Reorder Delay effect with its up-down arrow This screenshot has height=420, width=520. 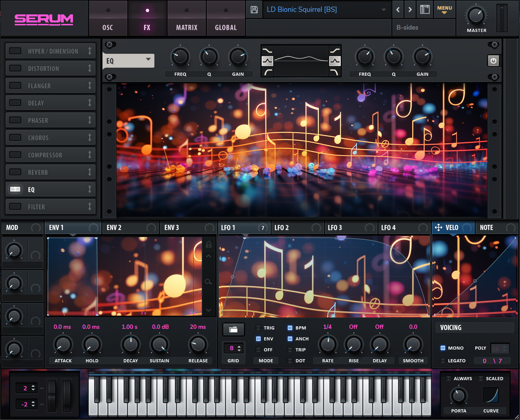(x=90, y=103)
